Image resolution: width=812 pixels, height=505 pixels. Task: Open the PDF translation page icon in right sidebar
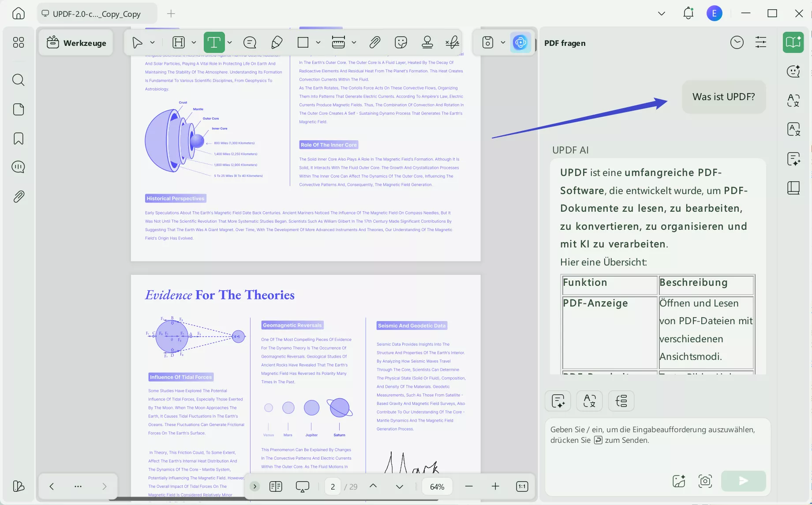click(x=793, y=129)
